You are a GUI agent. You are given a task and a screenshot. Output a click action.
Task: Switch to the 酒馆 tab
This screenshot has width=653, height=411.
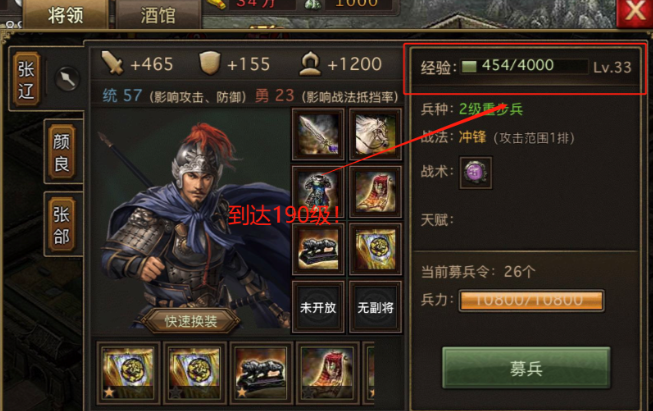(158, 16)
